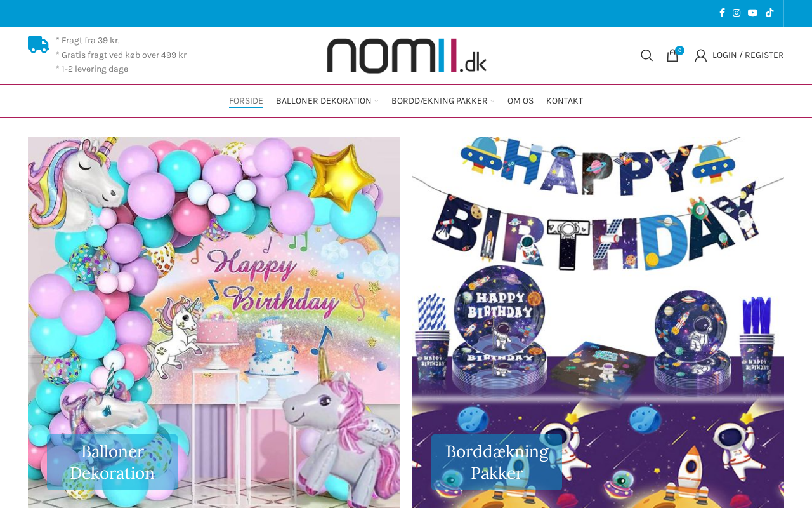Go to the Forside menu item
Viewport: 812px width, 508px height.
pos(246,101)
